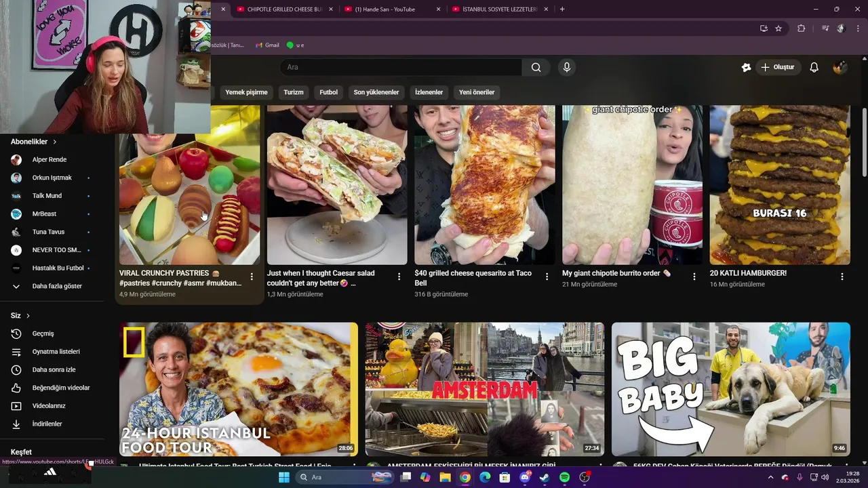Open Spotify from the taskbar
This screenshot has height=488, width=868.
point(564,477)
